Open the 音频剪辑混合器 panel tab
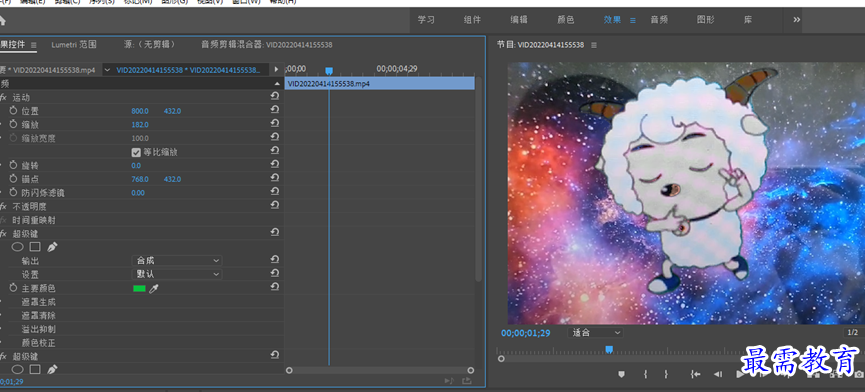The image size is (865, 392). 267,45
